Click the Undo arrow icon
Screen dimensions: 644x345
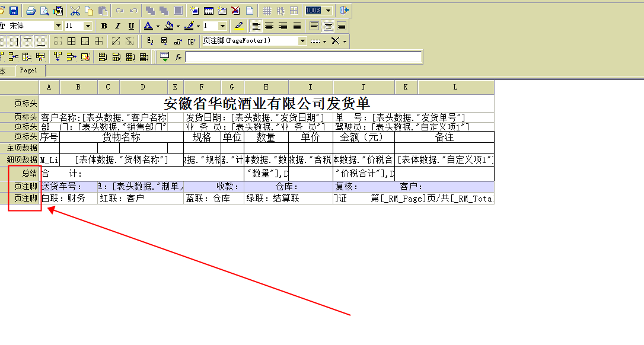133,10
